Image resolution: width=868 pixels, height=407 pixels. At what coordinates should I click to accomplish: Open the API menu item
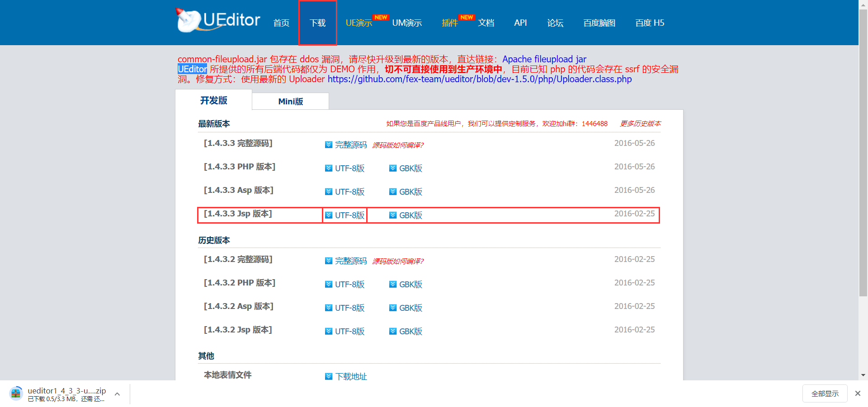coord(520,23)
